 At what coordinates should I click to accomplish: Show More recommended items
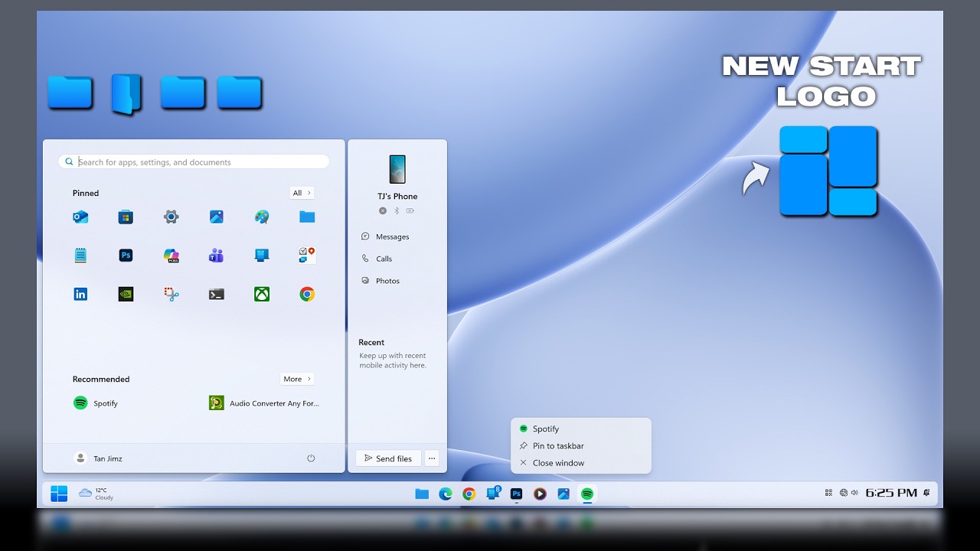pyautogui.click(x=297, y=379)
